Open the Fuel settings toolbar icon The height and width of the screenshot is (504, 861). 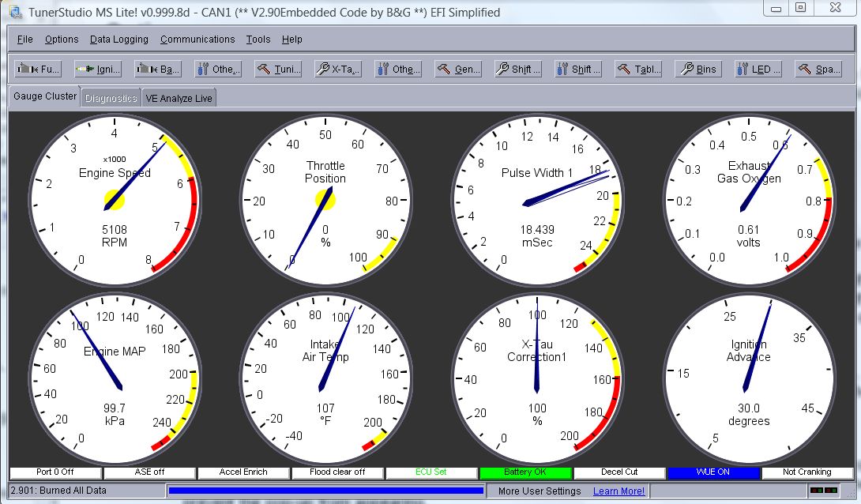(x=37, y=69)
